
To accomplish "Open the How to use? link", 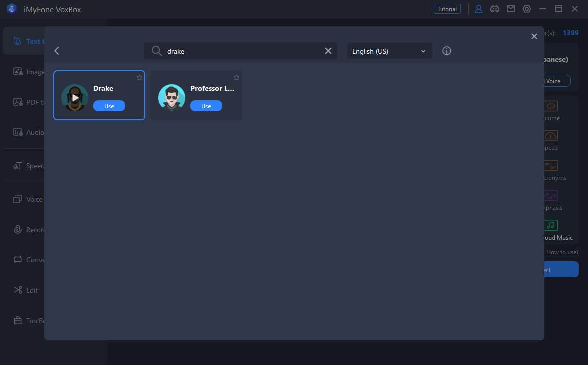I will (x=562, y=252).
